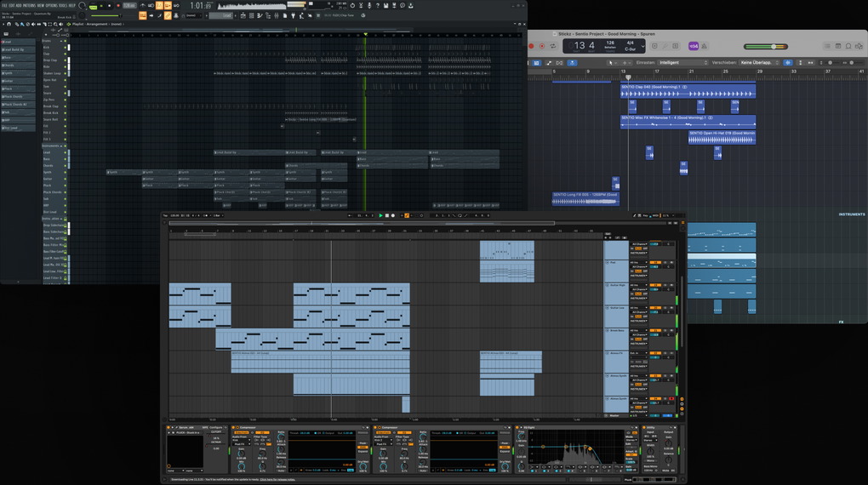Click the microphone recording icon in FL Studio toolbar
Image resolution: width=868 pixels, height=485 pixels.
pos(369,6)
